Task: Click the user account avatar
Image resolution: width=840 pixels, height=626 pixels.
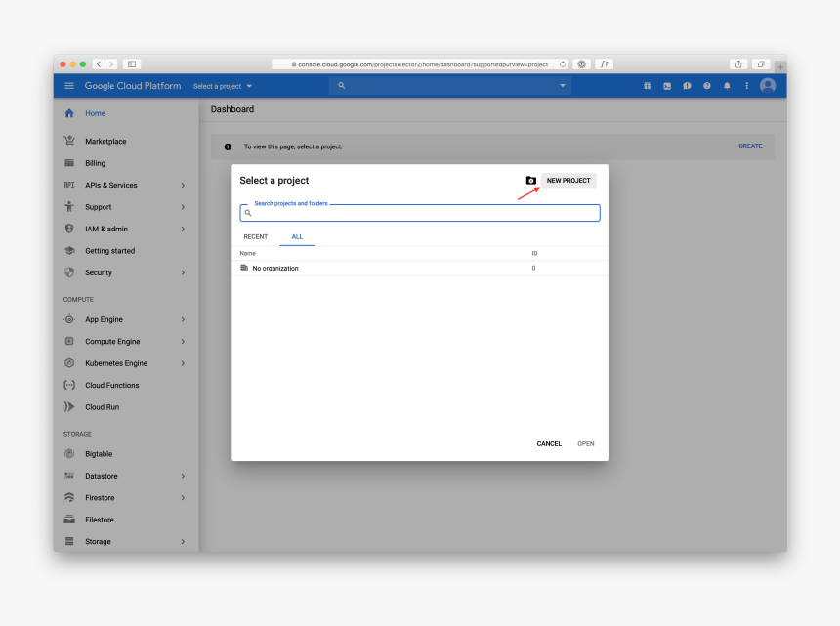Action: tap(768, 86)
